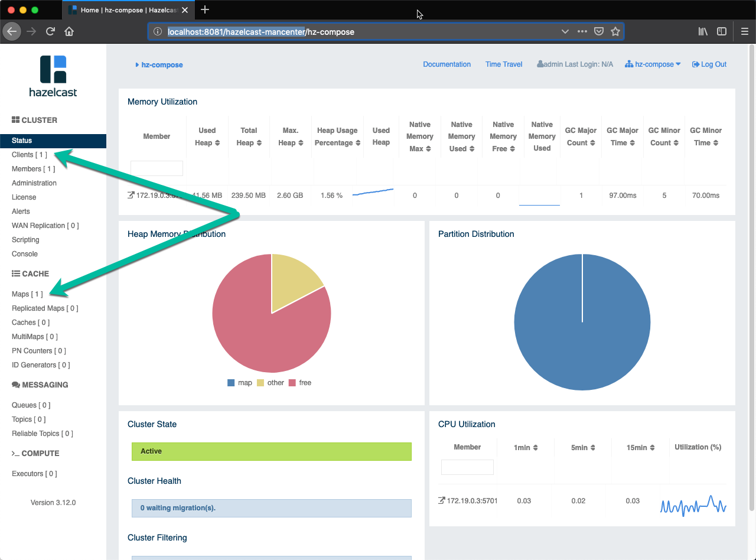Open a new tab with plus icon
Screen dimensions: 756x560
pyautogui.click(x=205, y=9)
